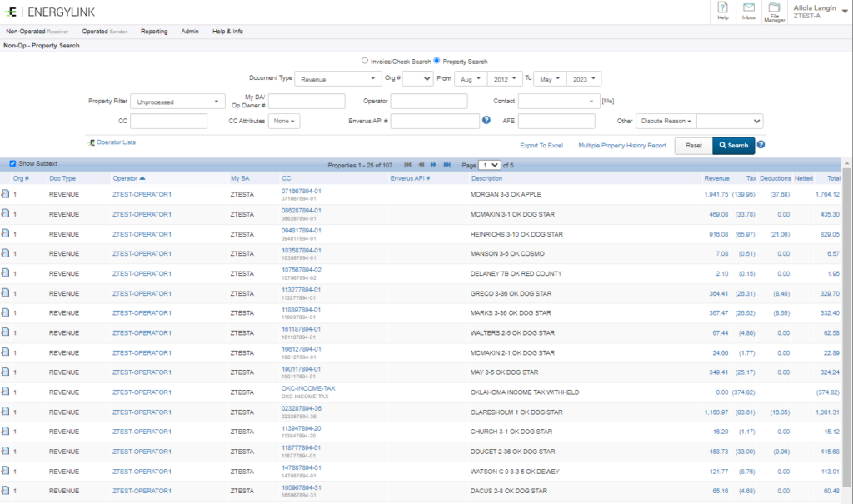Open document icon for MORGAN 3-3 row
The height and width of the screenshot is (504, 853).
click(5, 194)
